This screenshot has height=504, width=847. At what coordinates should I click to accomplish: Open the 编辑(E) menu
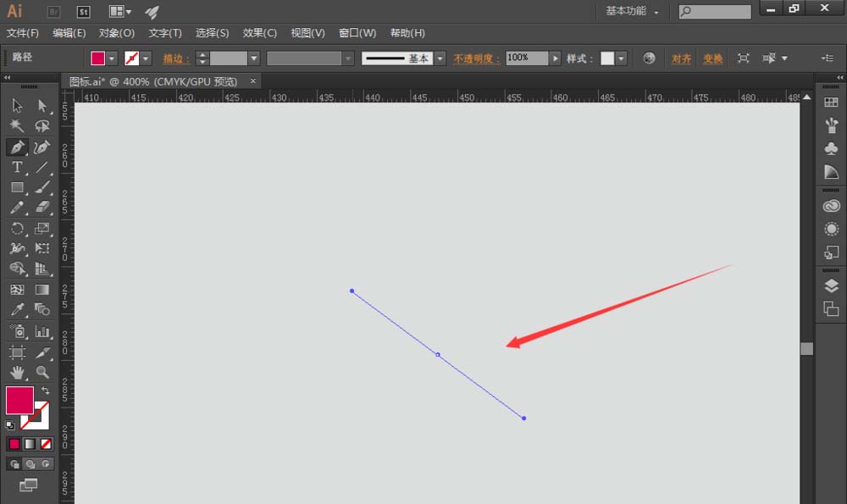69,33
